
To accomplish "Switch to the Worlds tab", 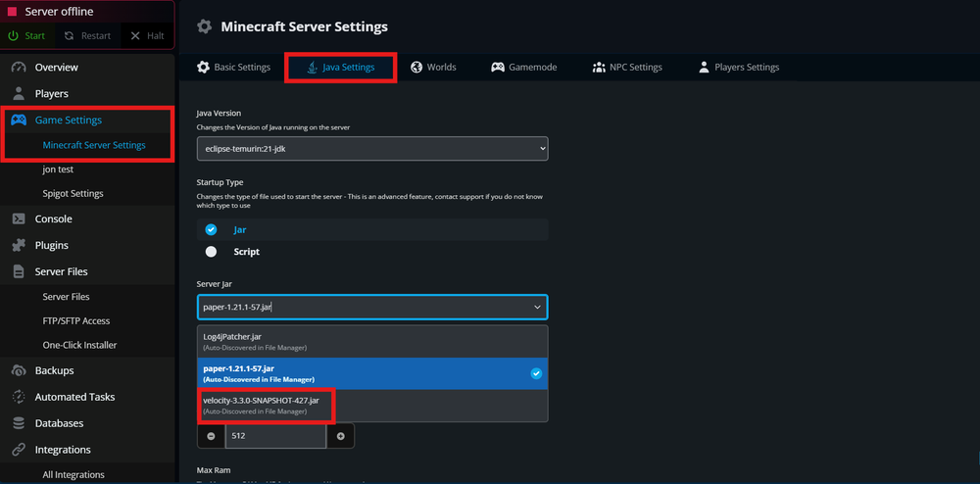I will point(433,68).
